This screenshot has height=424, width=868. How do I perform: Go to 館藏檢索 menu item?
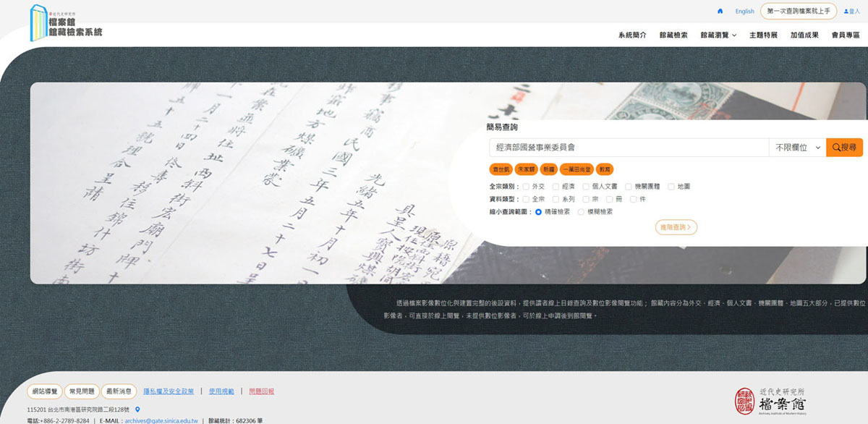(x=673, y=35)
